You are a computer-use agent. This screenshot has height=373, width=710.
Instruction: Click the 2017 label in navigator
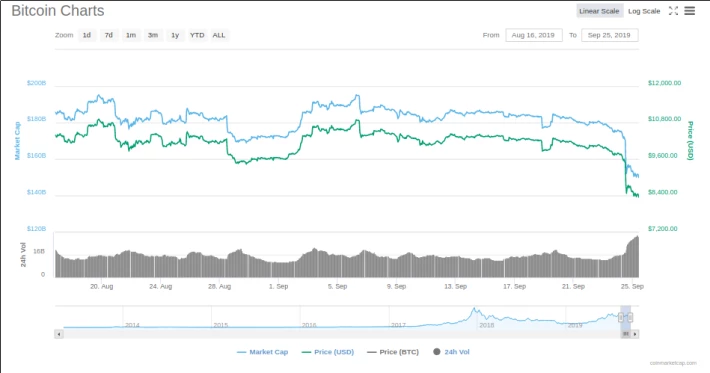(x=398, y=325)
